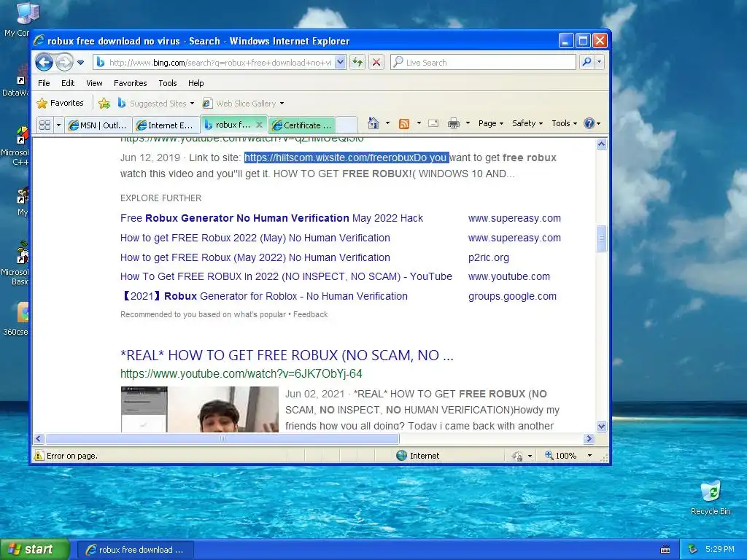The image size is (747, 560).
Task: Click the robux free download taskbar button
Action: point(136,550)
